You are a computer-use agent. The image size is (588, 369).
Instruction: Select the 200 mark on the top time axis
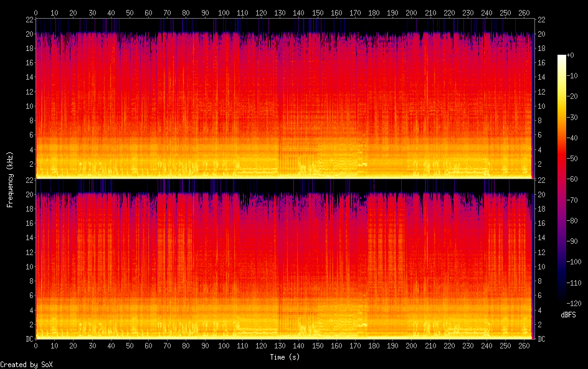pos(411,12)
